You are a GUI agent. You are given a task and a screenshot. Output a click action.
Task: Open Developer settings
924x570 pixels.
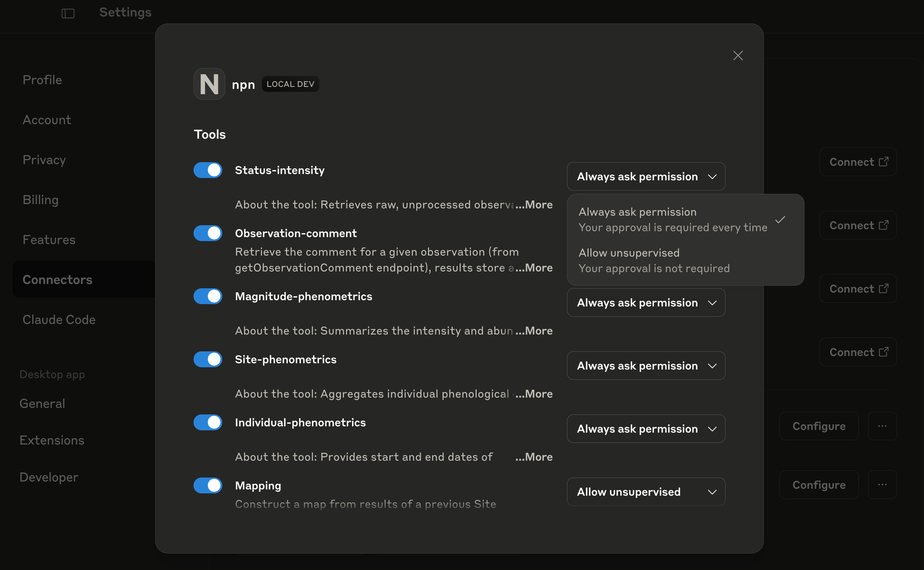pyautogui.click(x=49, y=477)
